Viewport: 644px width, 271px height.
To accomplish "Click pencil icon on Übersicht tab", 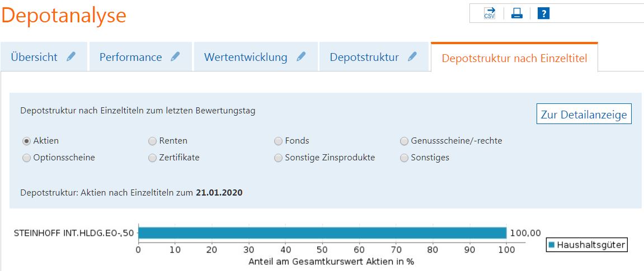I will (x=71, y=57).
